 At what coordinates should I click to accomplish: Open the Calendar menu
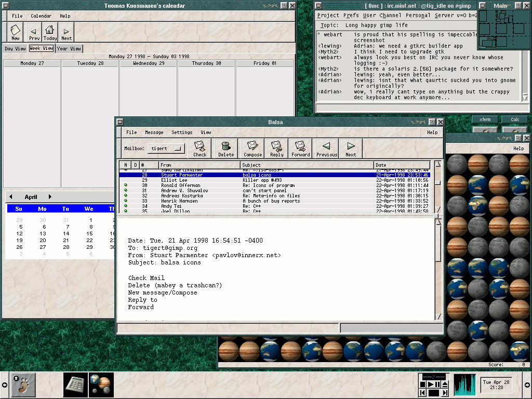(x=41, y=16)
